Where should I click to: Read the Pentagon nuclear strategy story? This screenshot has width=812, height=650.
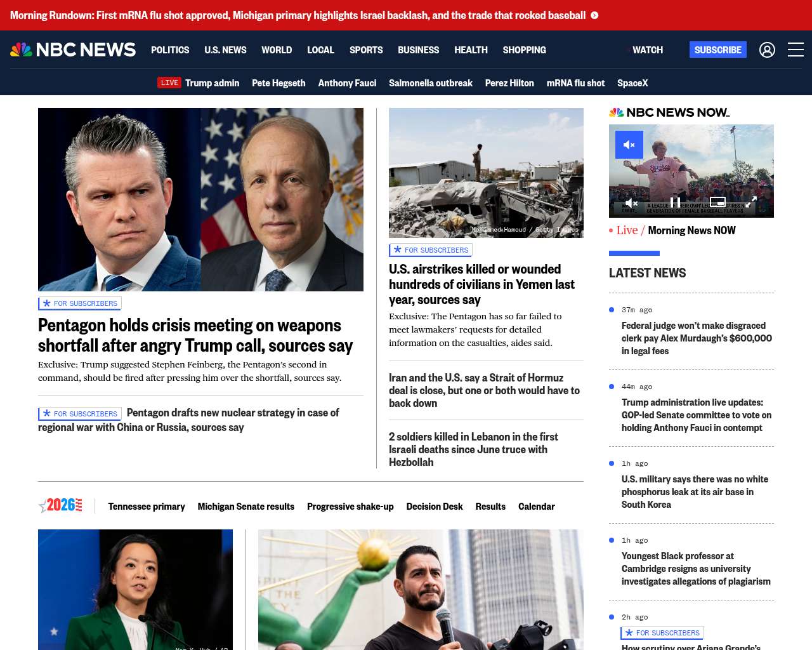click(x=188, y=420)
